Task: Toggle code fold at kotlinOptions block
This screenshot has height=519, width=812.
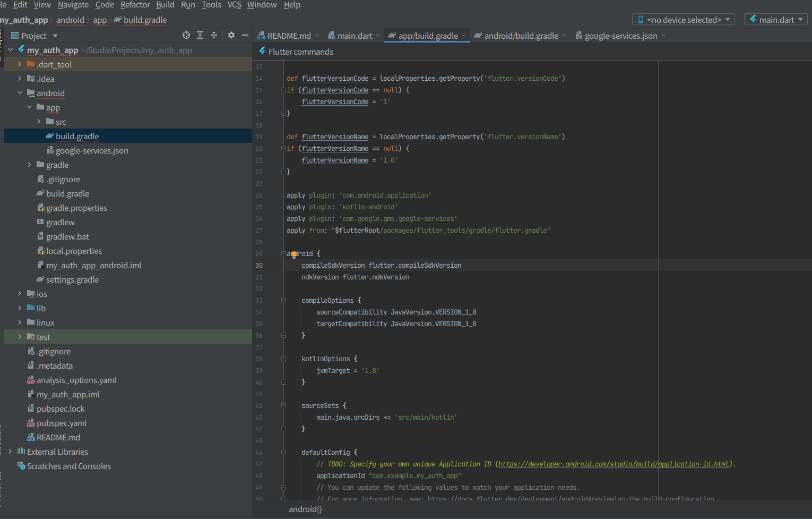Action: [283, 359]
